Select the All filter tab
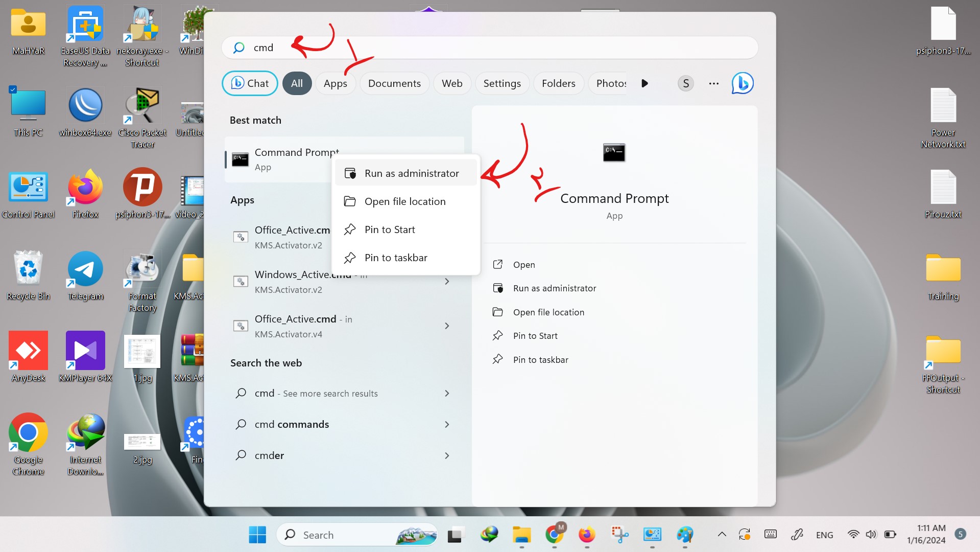This screenshot has height=552, width=980. tap(297, 83)
